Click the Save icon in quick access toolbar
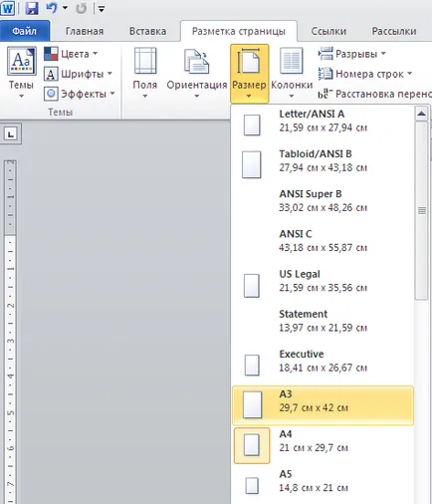This screenshot has height=504, width=432. (x=32, y=8)
